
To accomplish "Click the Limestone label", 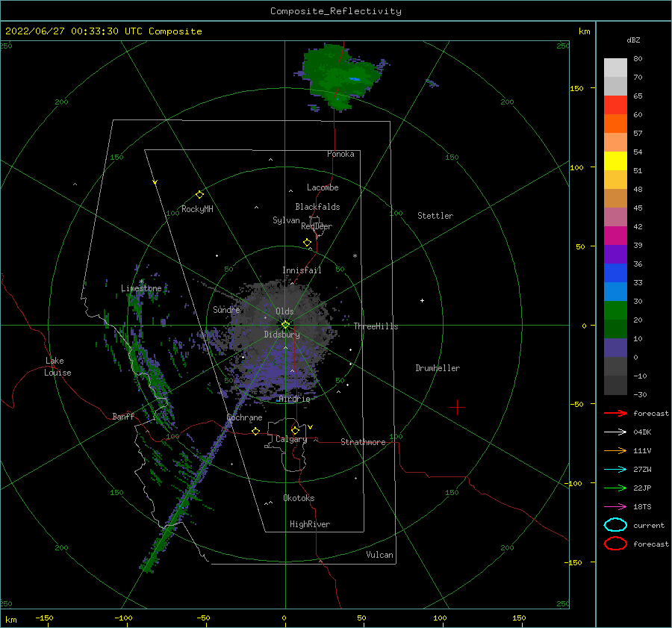I will tap(141, 288).
